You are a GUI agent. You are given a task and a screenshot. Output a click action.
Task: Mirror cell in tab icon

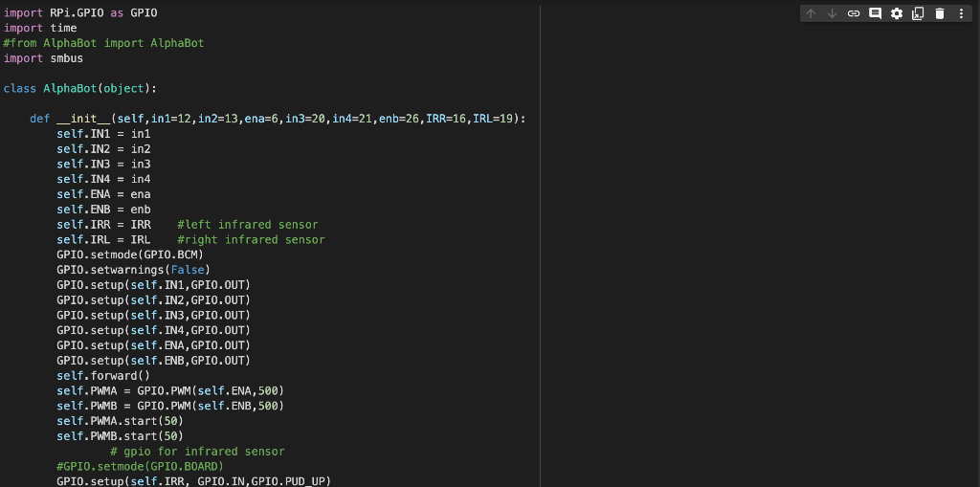(918, 13)
